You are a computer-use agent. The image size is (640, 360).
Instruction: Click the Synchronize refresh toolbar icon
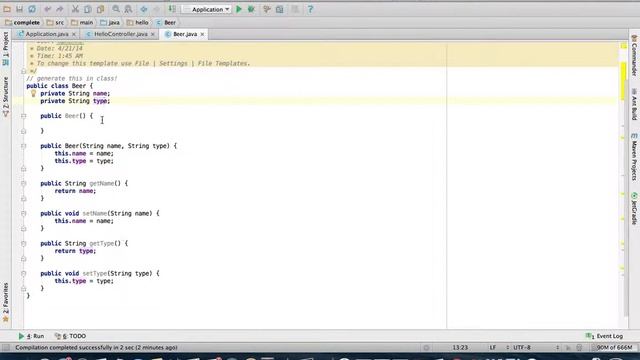(x=32, y=9)
